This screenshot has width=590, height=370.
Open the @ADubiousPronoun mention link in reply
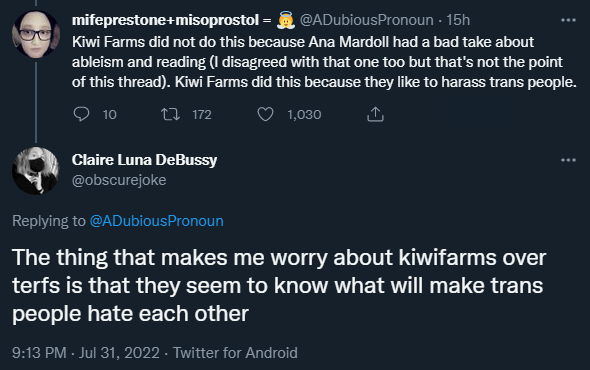tap(157, 221)
